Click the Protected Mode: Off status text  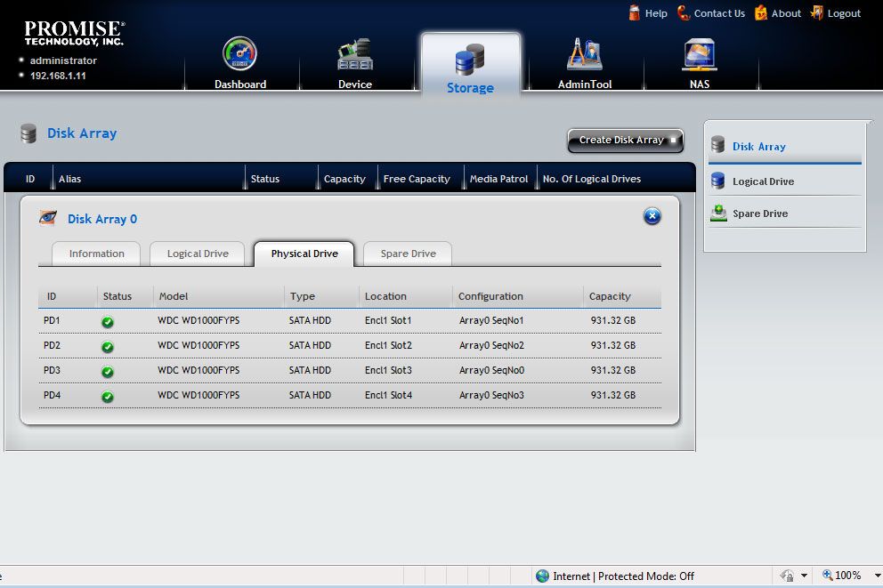point(646,576)
